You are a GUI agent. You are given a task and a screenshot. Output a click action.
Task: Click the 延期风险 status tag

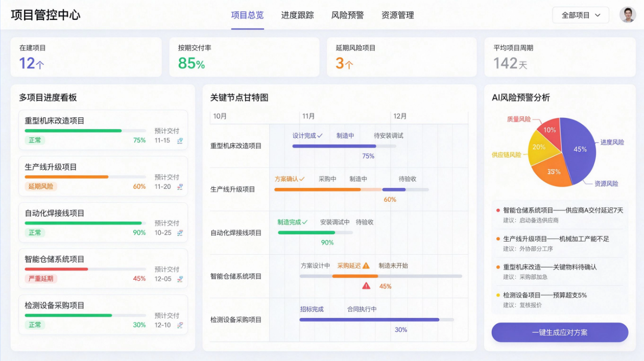pyautogui.click(x=41, y=186)
